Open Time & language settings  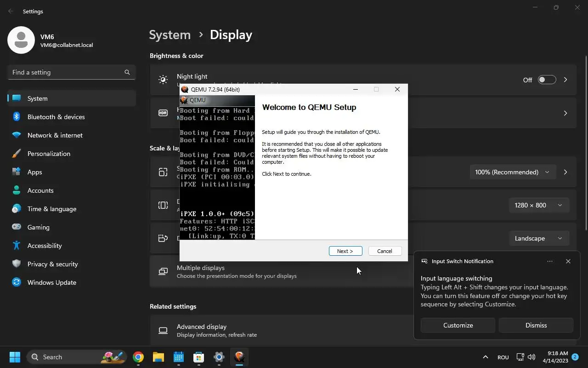(x=72, y=209)
